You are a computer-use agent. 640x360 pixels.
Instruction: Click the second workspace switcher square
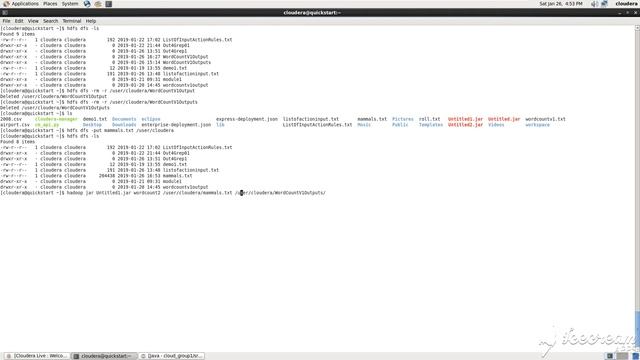[622, 356]
